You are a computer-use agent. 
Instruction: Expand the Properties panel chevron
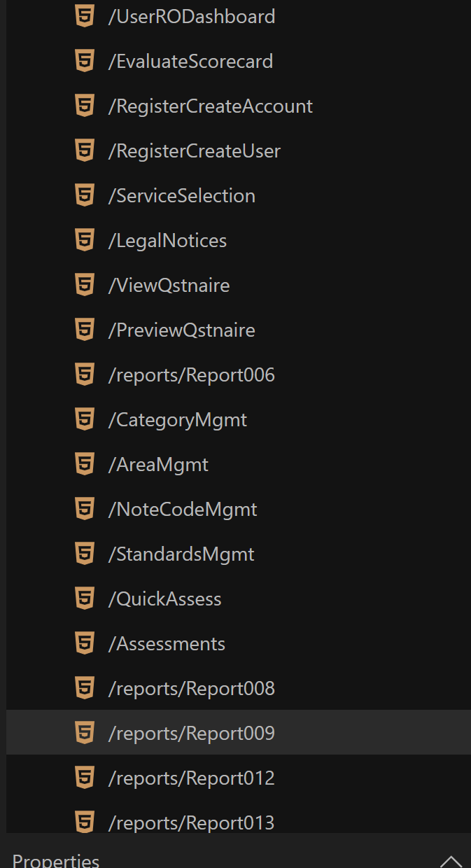pyautogui.click(x=451, y=861)
